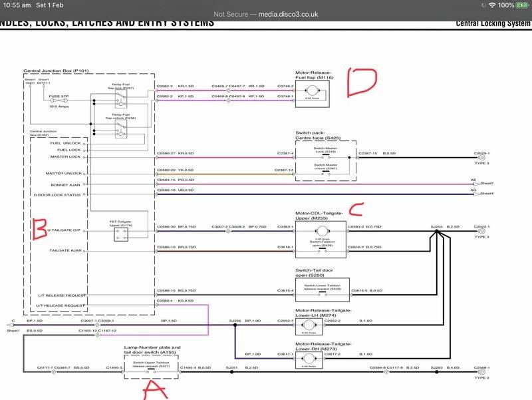Screen dimensions: 532x400
Task: Click the Motor-Release-Tailgate-Lower-RH (M273) title
Action: point(323,346)
